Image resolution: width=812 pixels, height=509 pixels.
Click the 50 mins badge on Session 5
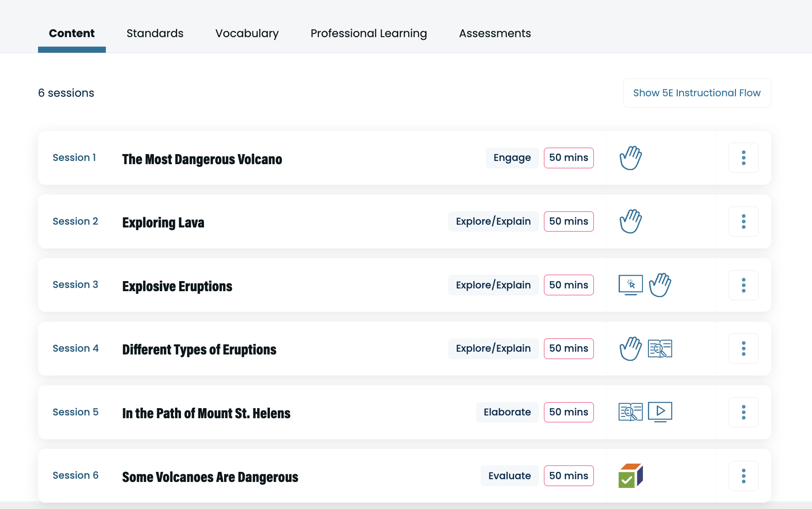pos(569,412)
